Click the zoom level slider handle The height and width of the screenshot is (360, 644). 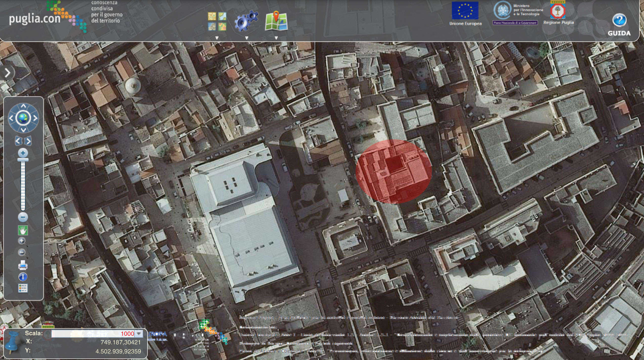pyautogui.click(x=23, y=160)
